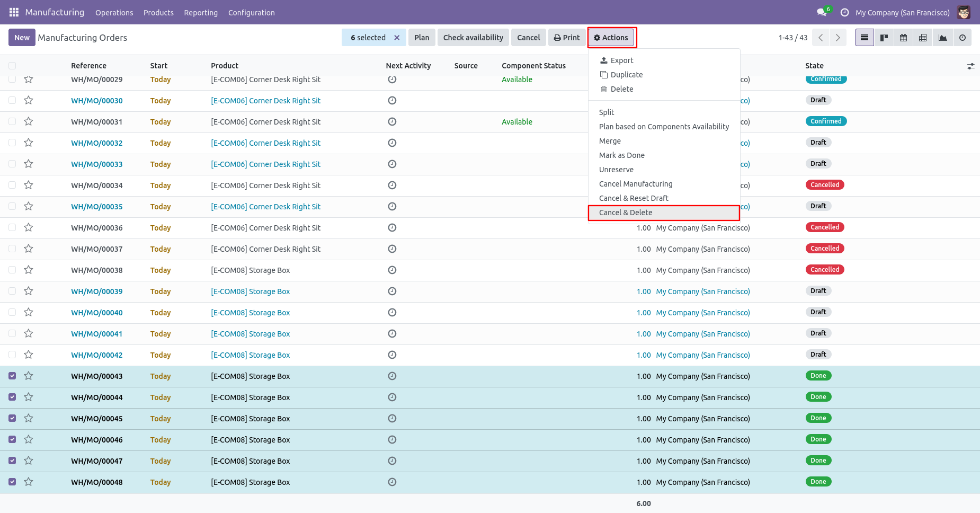Viewport: 980px width, 513px height.
Task: Open the user avatar menu
Action: [964, 12]
